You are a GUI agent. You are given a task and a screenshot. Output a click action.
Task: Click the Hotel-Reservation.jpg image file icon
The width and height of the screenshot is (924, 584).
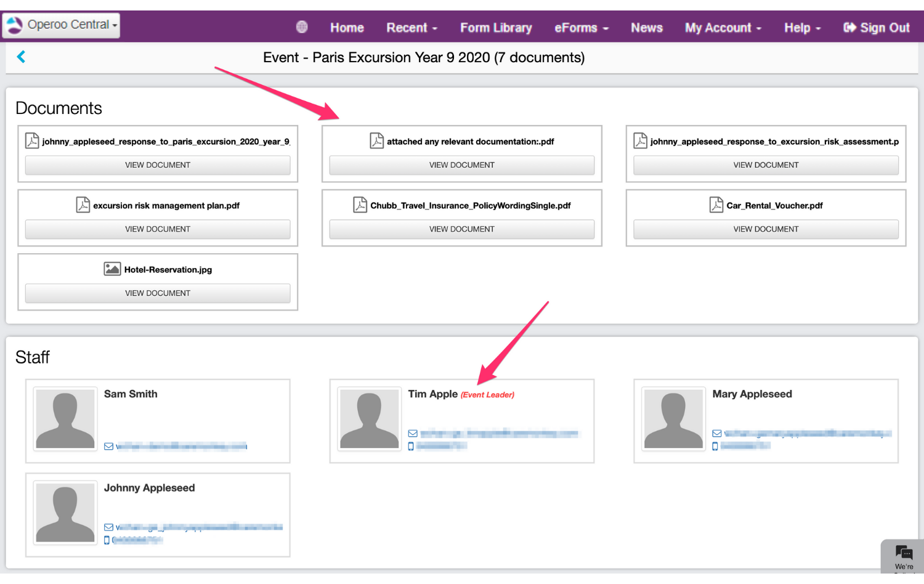point(112,269)
